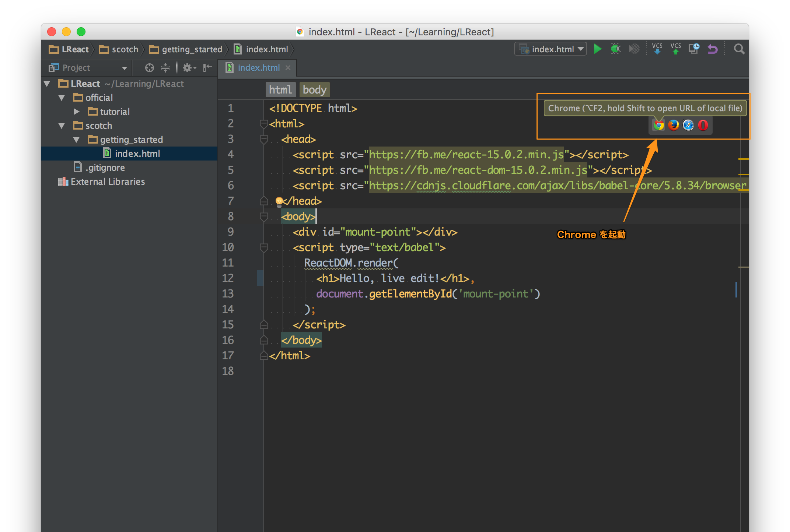Open the react-15.0.2.min.js URL on line 4
Viewport: 790px width, 532px height.
[x=466, y=155]
